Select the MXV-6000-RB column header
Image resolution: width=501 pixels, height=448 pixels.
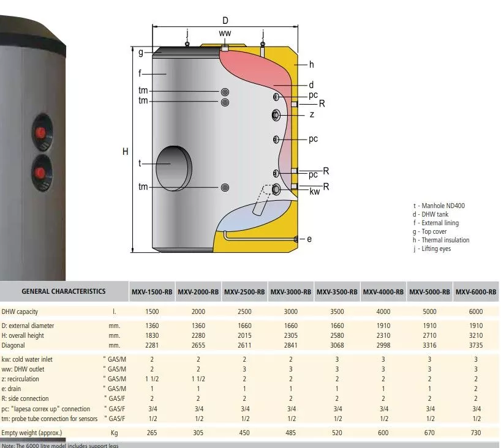(x=476, y=293)
